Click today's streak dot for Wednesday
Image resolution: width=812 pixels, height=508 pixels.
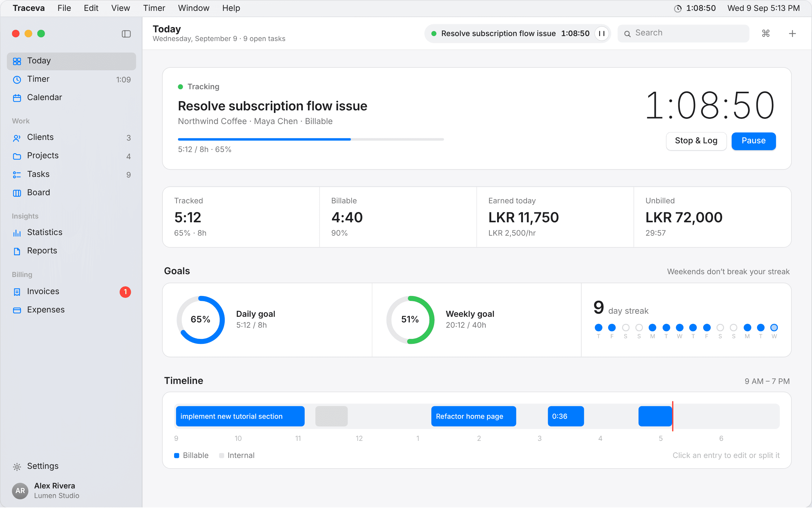(x=774, y=327)
